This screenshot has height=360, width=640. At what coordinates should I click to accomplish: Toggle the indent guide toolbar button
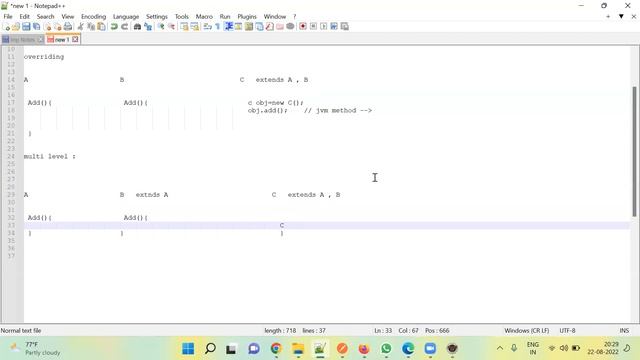[x=228, y=27]
